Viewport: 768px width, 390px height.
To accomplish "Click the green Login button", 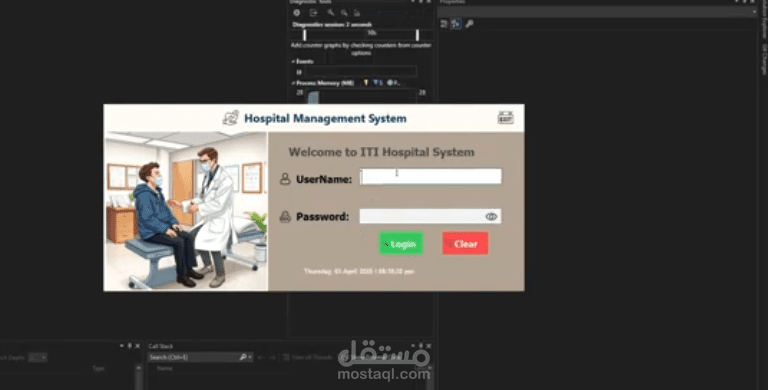I will tap(401, 244).
